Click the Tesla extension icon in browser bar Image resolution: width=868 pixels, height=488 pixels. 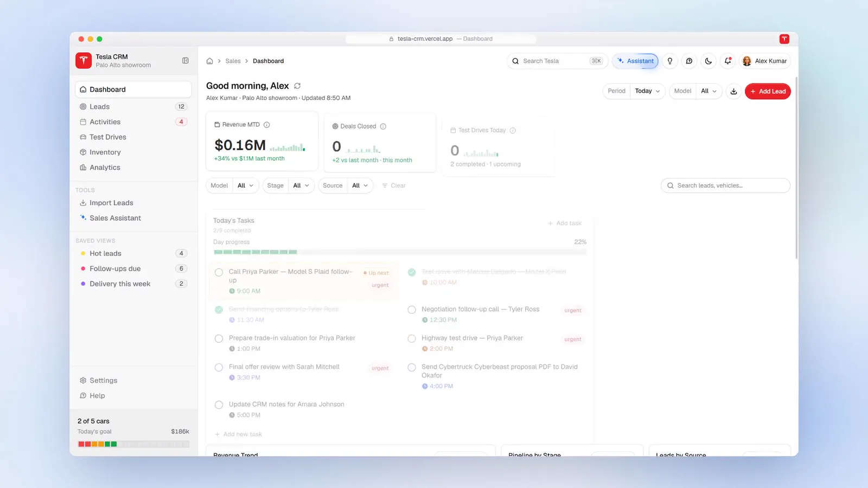point(784,39)
